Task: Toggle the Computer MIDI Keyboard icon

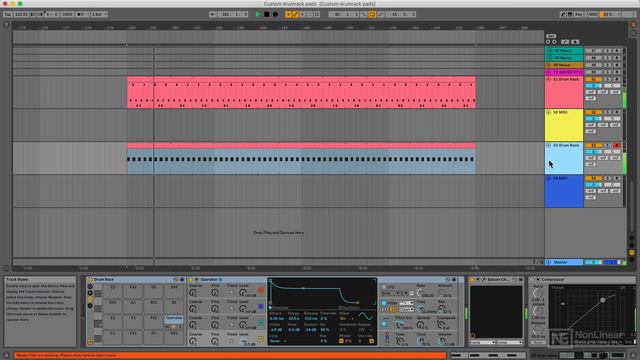Action: click(x=570, y=14)
